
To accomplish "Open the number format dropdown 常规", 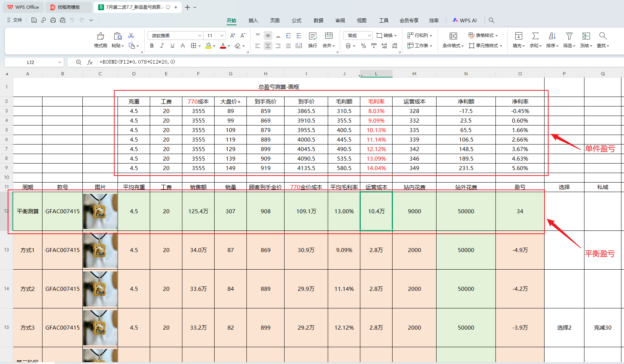I will click(x=369, y=35).
